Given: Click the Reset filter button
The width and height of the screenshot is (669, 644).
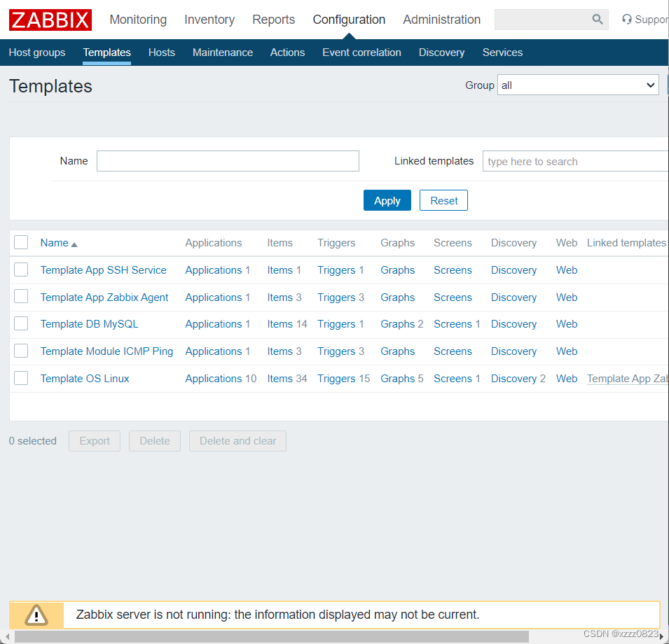Looking at the screenshot, I should [x=443, y=200].
